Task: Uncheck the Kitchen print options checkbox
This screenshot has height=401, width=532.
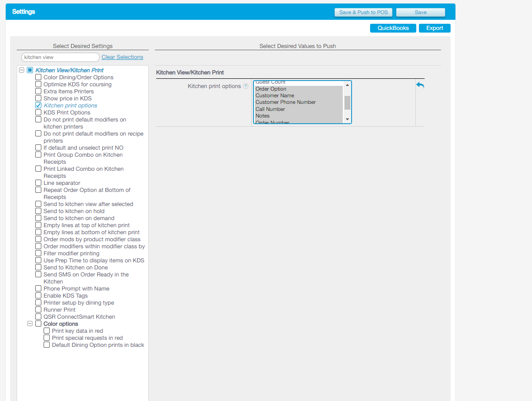Action: tap(38, 105)
